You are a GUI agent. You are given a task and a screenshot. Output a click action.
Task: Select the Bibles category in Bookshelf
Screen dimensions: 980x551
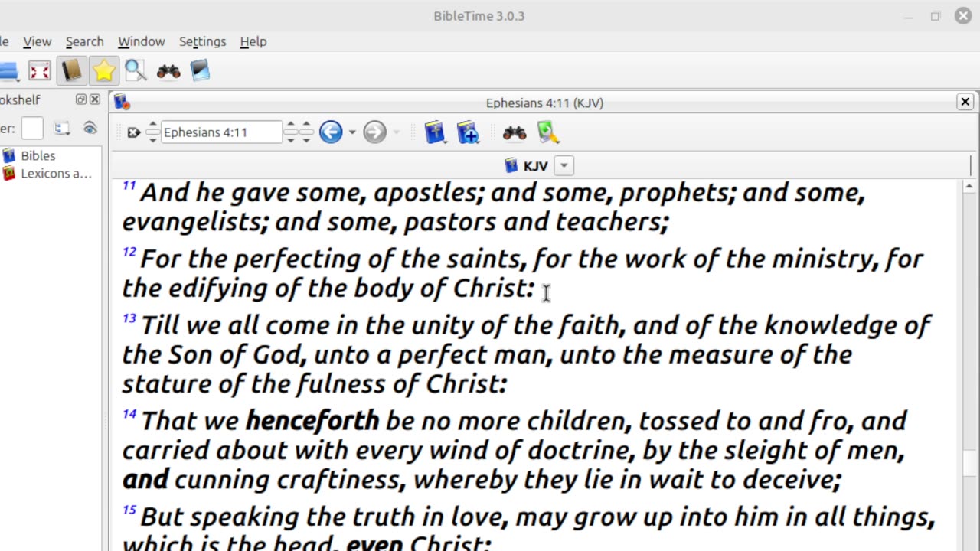click(38, 155)
